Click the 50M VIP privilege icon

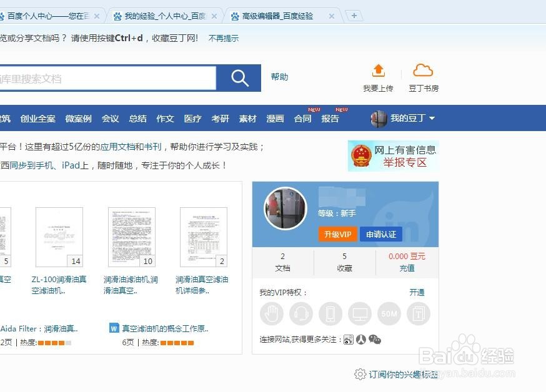pos(389,314)
